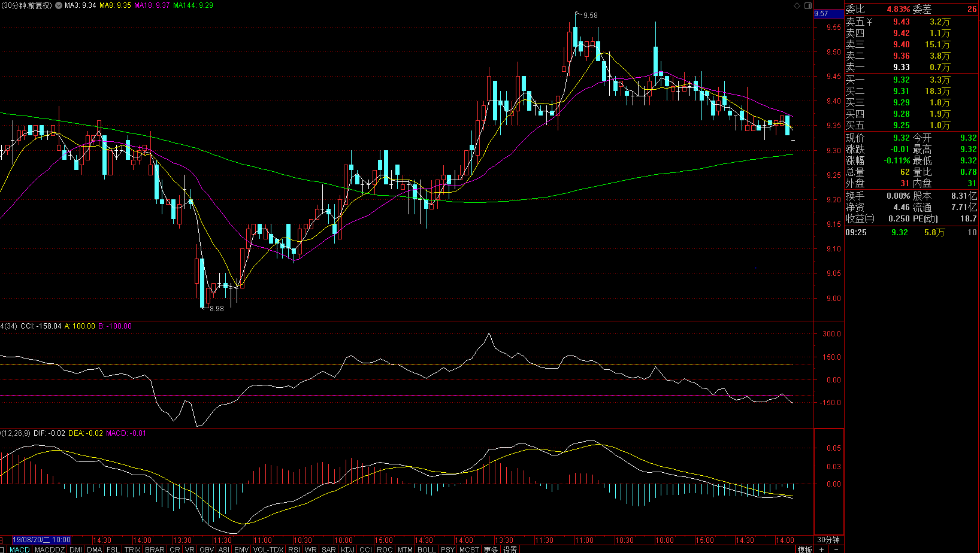Choose the BRAR indicator tab
This screenshot has width=980, height=553.
click(x=155, y=549)
